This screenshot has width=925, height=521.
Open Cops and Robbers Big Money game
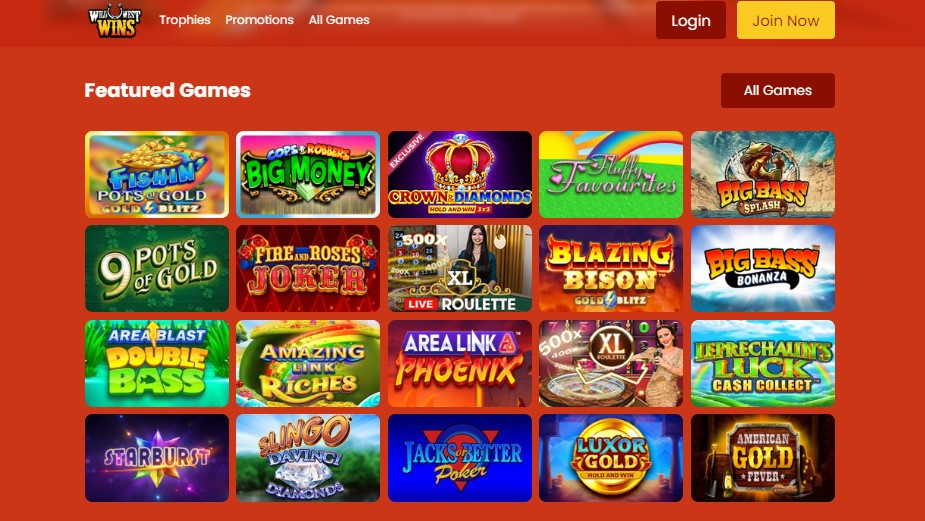pyautogui.click(x=308, y=175)
